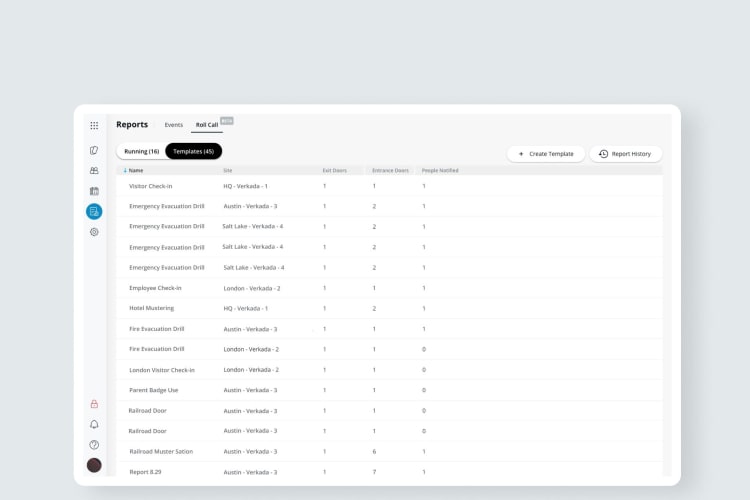Viewport: 750px width, 500px height.
Task: Open the users icon in sidebar
Action: (94, 170)
